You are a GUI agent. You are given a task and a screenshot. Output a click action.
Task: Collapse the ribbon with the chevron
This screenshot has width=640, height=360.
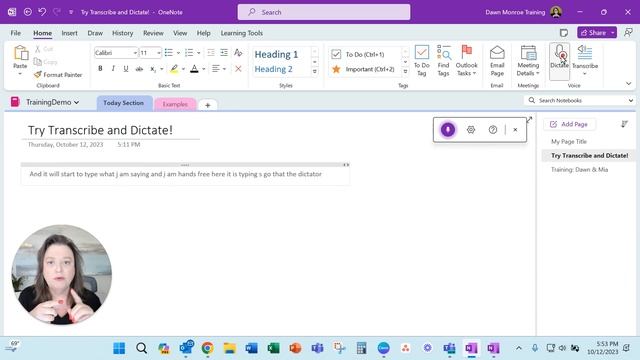click(628, 83)
